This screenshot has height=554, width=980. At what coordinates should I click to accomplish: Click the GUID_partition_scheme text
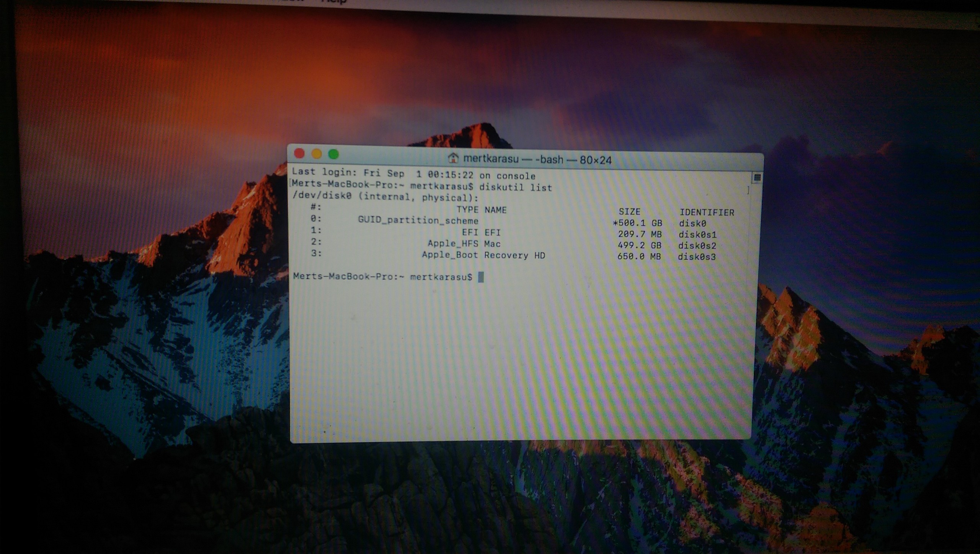[418, 220]
